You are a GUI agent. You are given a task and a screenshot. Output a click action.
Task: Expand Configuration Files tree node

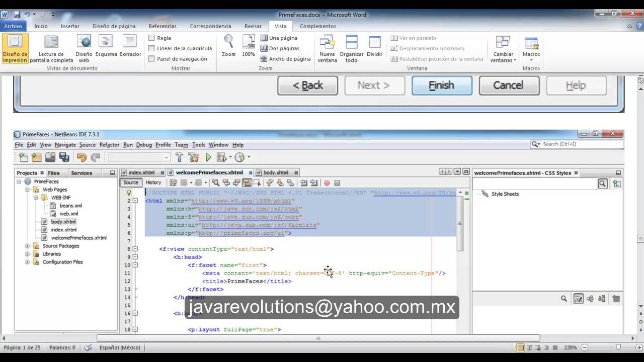point(27,262)
